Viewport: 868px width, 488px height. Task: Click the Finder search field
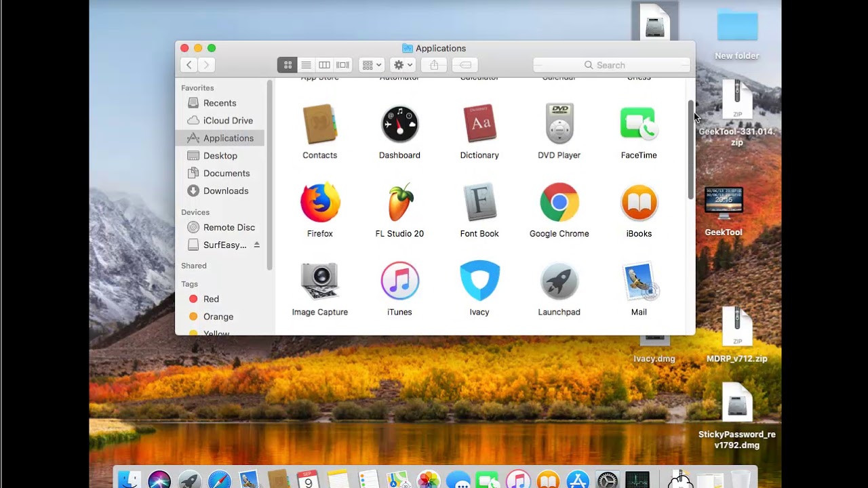click(x=612, y=65)
